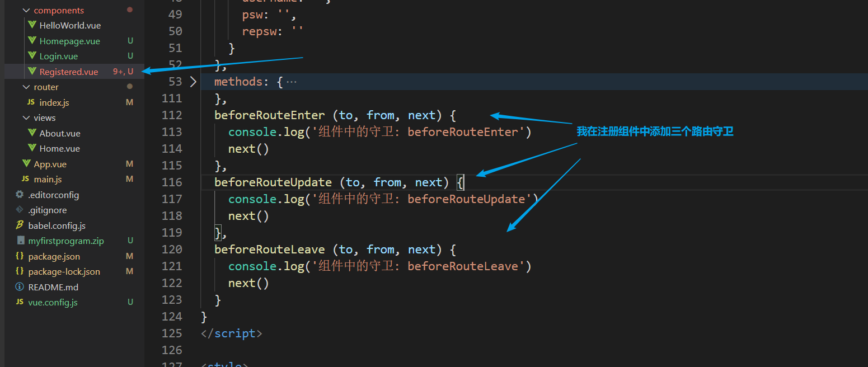Open App.vue file
The height and width of the screenshot is (367, 868).
(50, 164)
